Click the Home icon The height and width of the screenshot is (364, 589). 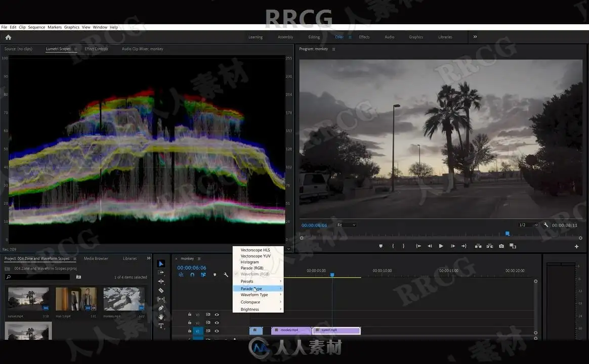[x=8, y=37]
